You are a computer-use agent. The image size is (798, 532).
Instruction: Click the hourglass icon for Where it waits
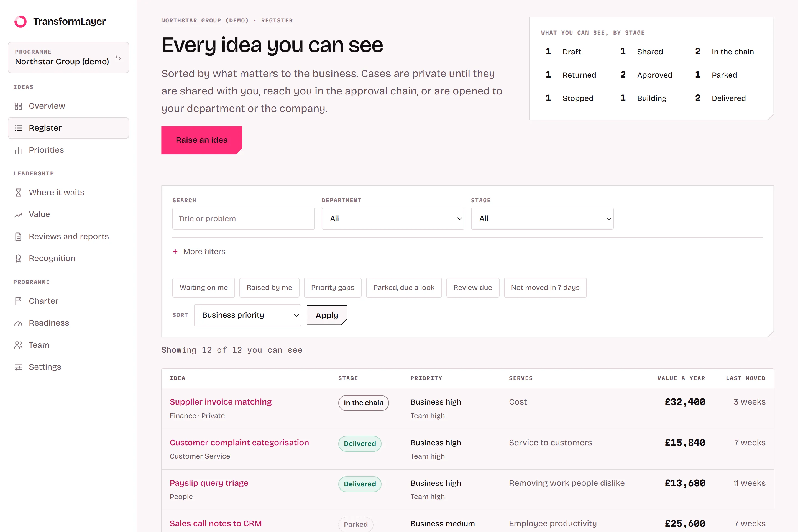pos(18,192)
